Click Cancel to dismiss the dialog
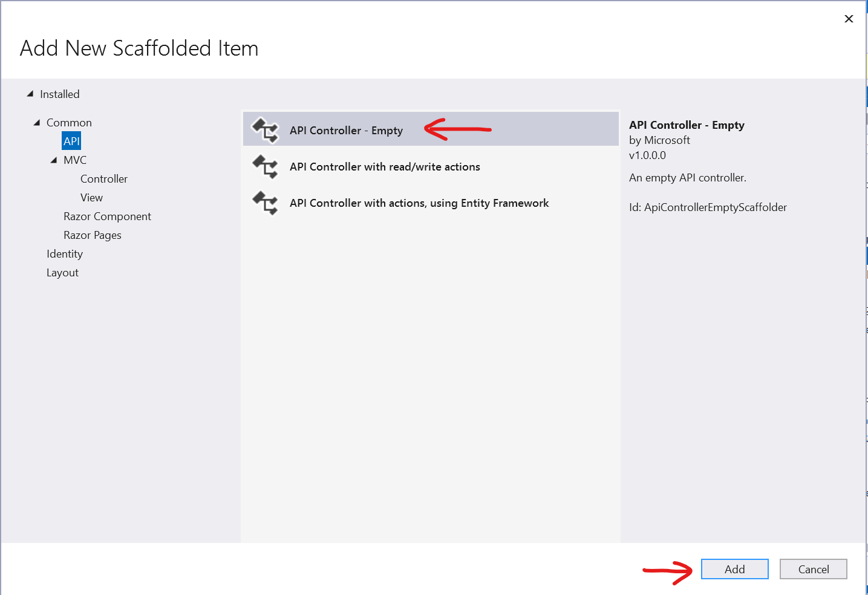Screen dimensions: 868x595 tap(813, 569)
